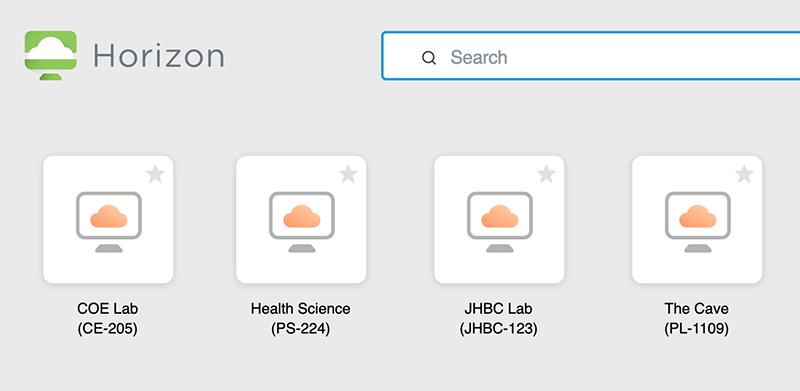Launch the JHBC Lab desktop icon
The height and width of the screenshot is (391, 800).
point(499,222)
